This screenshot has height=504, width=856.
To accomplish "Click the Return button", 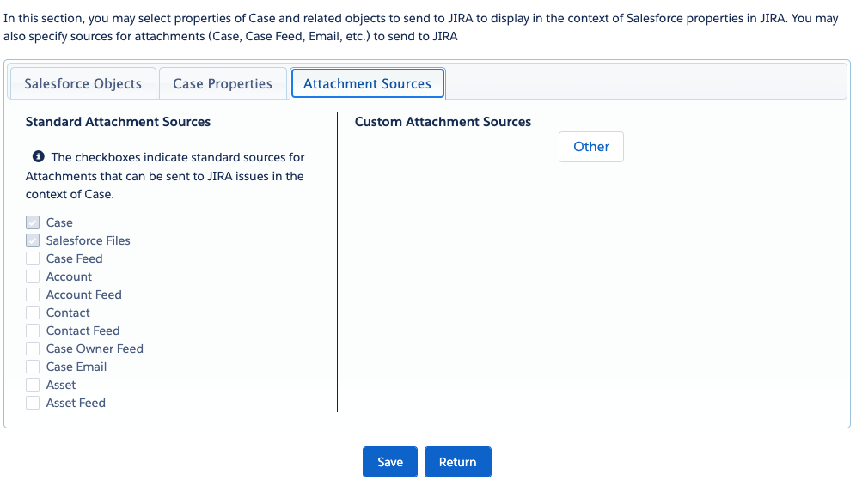I will 457,462.
